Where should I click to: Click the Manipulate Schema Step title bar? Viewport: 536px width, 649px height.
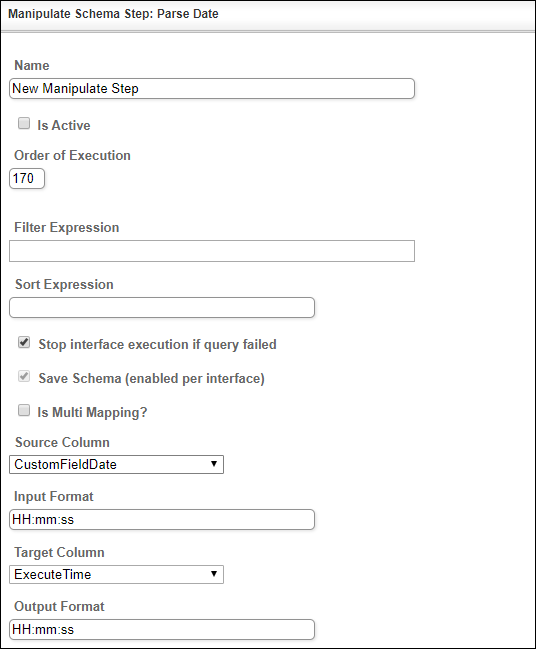click(268, 14)
